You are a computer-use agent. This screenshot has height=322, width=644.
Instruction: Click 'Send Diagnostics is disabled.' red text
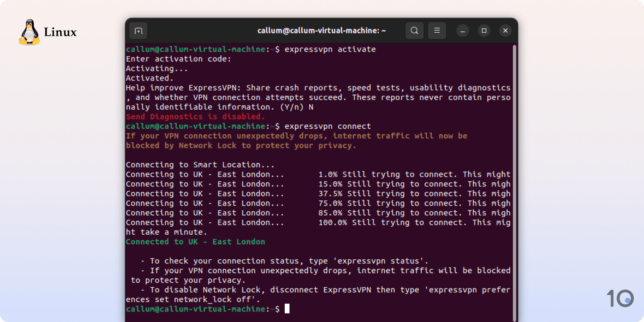click(x=195, y=117)
